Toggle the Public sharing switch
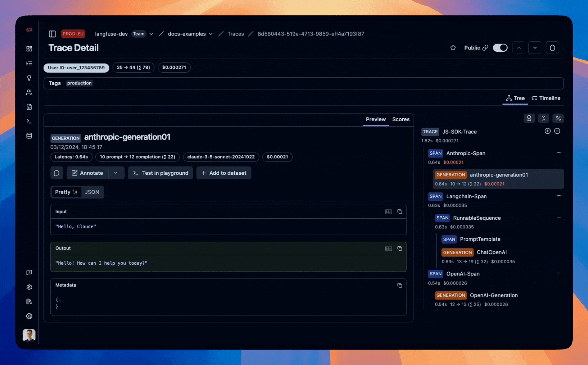Viewport: 588px width, 365px height. coord(500,48)
